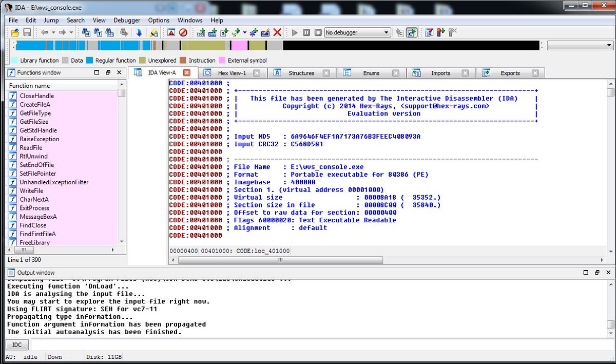The image size is (616, 364).
Task: Open the File menu
Action: [13, 20]
